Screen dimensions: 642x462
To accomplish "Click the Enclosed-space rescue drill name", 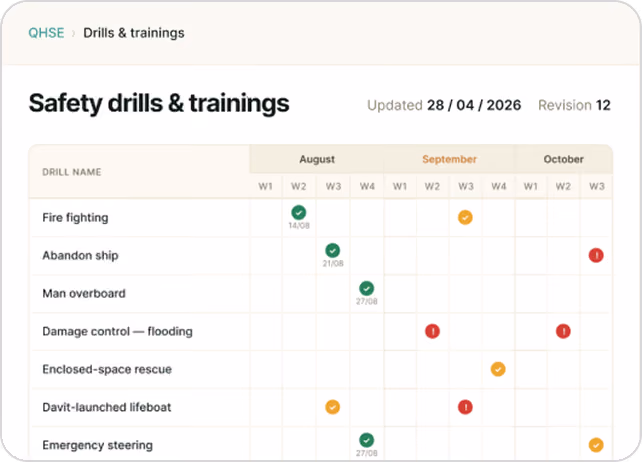I will [107, 369].
